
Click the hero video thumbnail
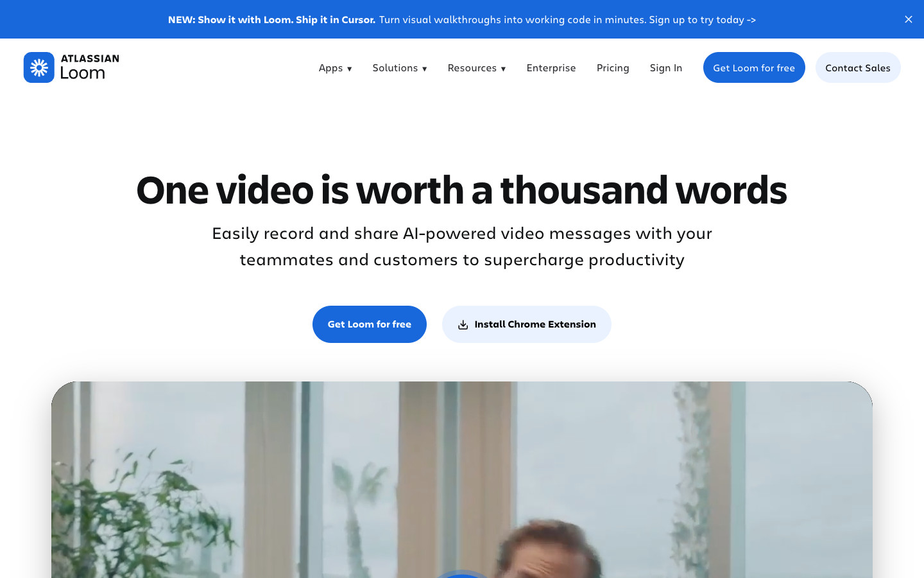[462, 480]
